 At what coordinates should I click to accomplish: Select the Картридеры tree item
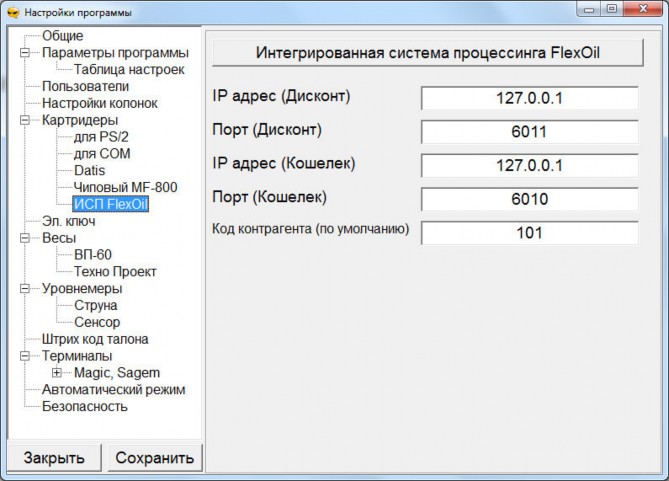tap(80, 120)
